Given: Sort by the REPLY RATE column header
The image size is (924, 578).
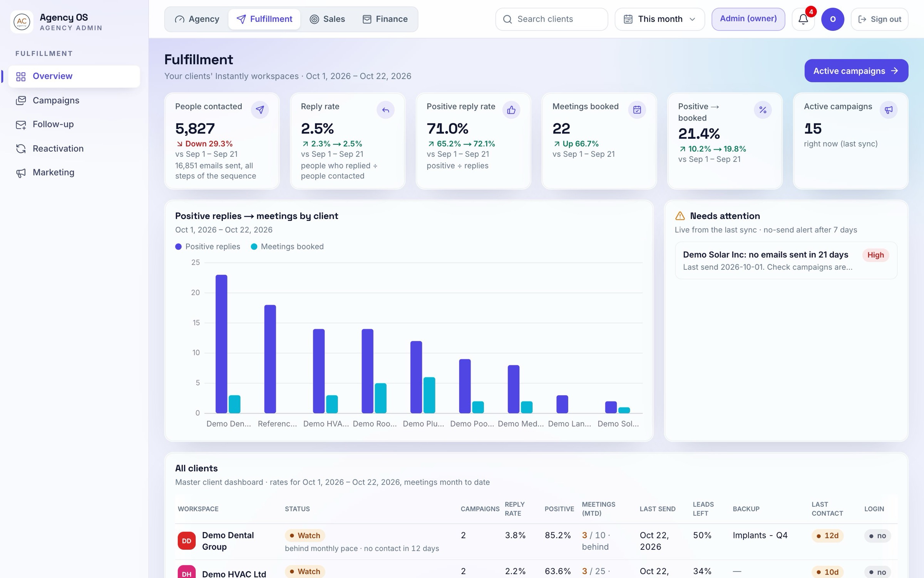Looking at the screenshot, I should (515, 509).
